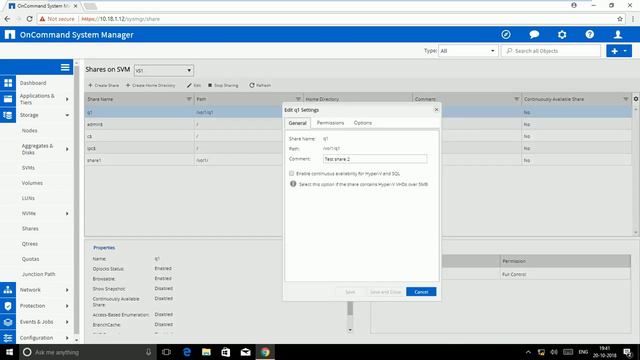
Task: Expand Applications & Tiers submenu
Action: [x=67, y=99]
